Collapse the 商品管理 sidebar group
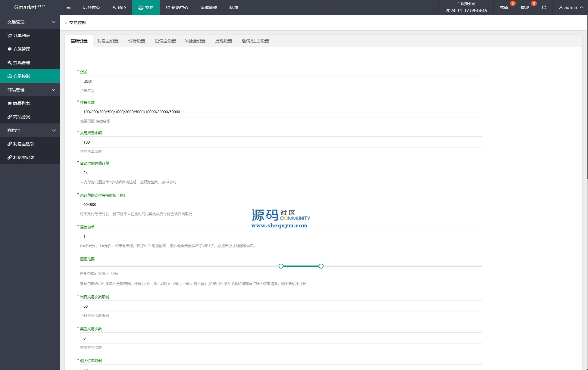Image resolution: width=588 pixels, height=370 pixels. (53, 90)
